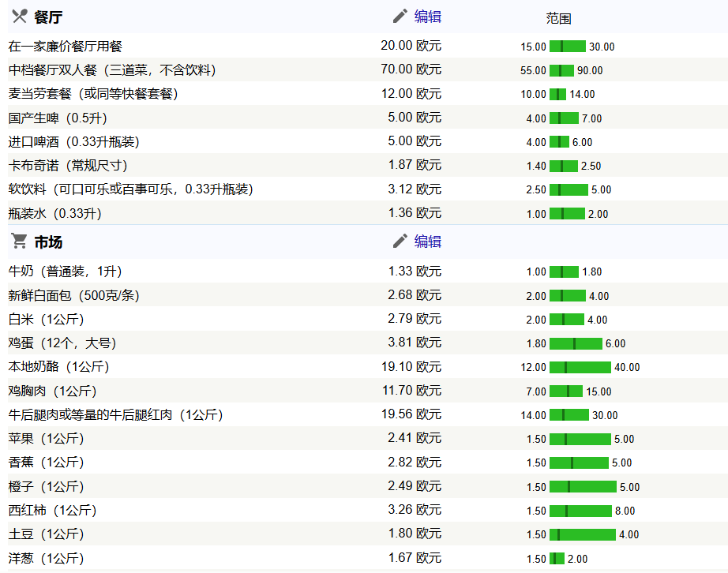Click the range bar for 西红柿
The height and width of the screenshot is (573, 728).
tap(580, 511)
